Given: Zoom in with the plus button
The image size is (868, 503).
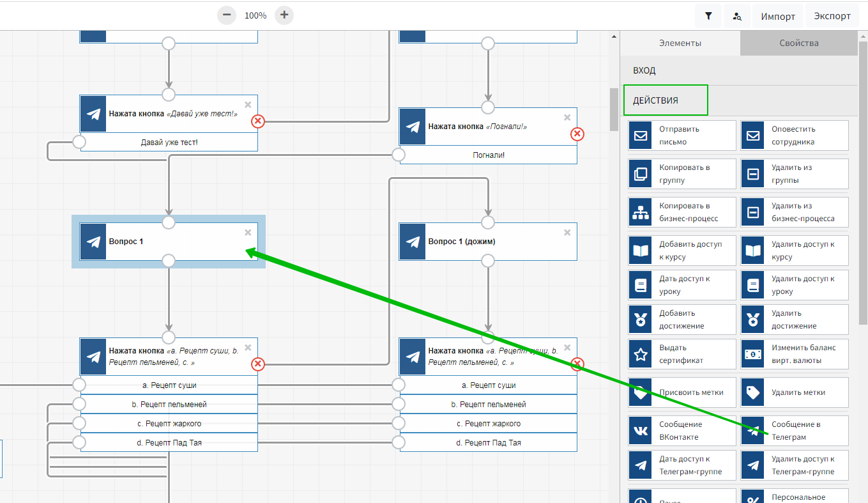Looking at the screenshot, I should [x=284, y=15].
